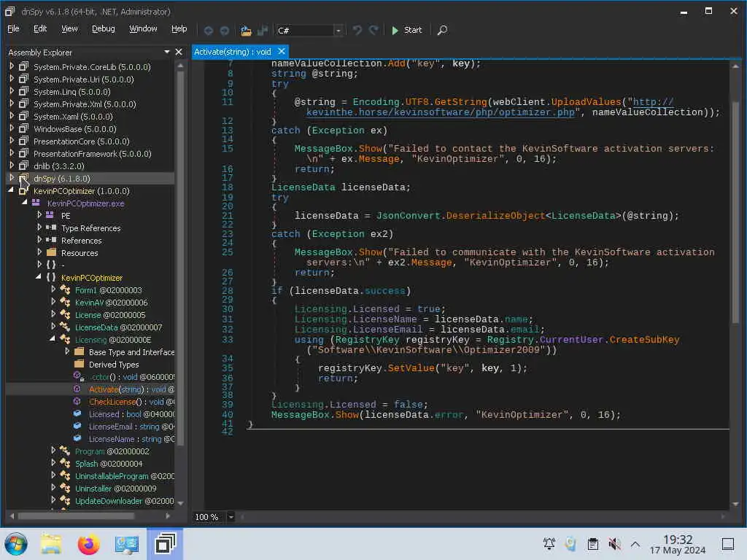Click the LicenseEmail field icon
This screenshot has width=747, height=560.
[77, 426]
